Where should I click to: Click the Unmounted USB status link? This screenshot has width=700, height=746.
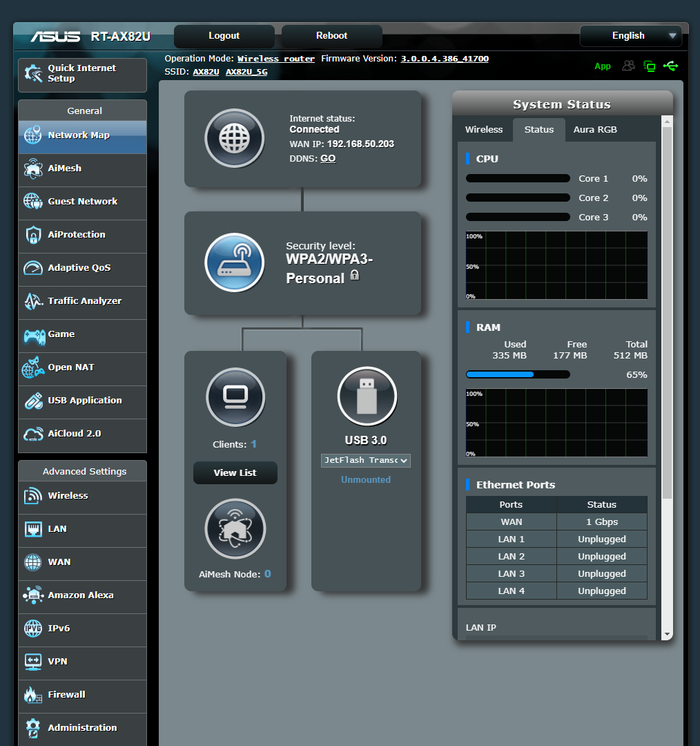(x=366, y=479)
